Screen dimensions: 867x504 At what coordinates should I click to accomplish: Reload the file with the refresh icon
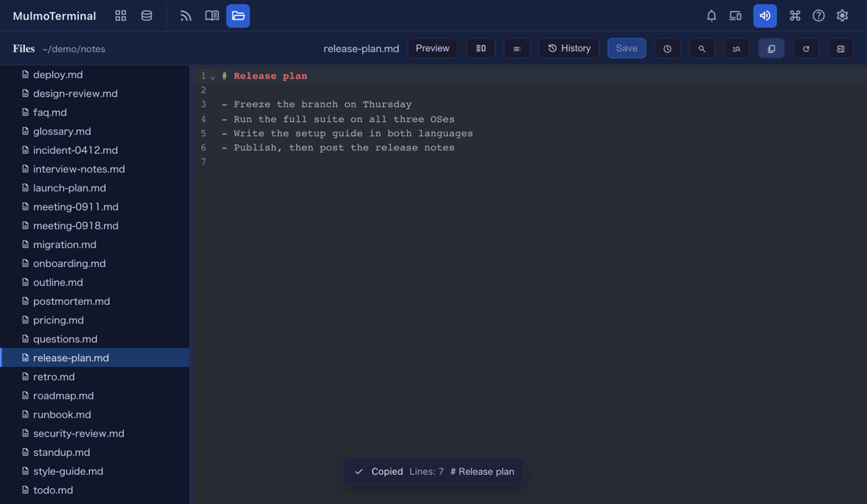[806, 49]
